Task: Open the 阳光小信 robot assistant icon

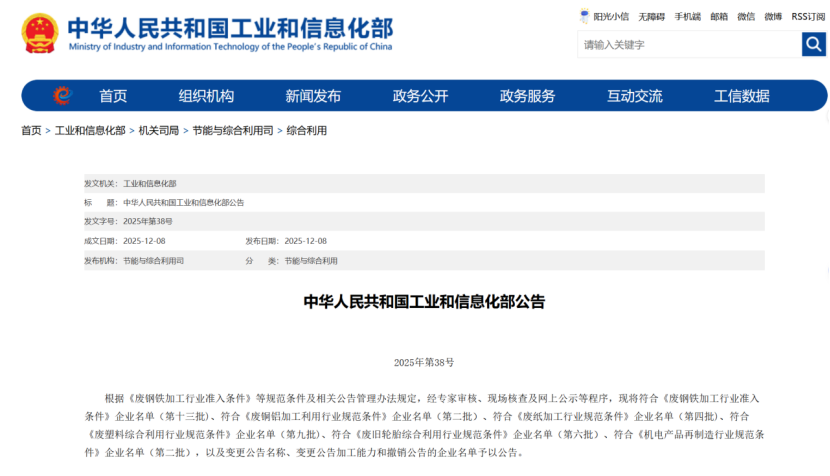Action: (584, 16)
